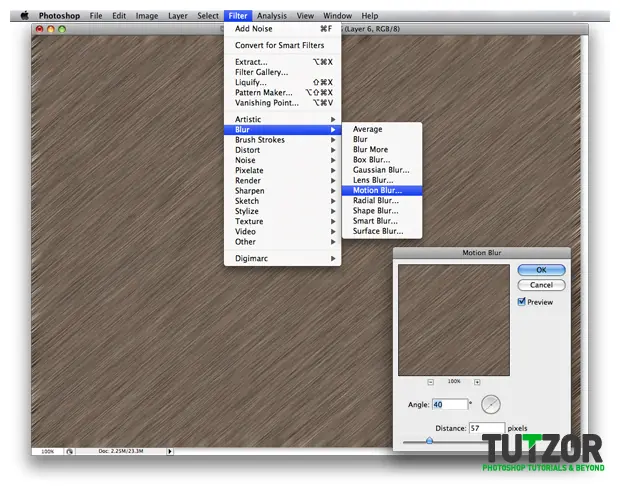Screen dimensions: 620x495
Task: Open Filter Gallery
Action: (282, 72)
